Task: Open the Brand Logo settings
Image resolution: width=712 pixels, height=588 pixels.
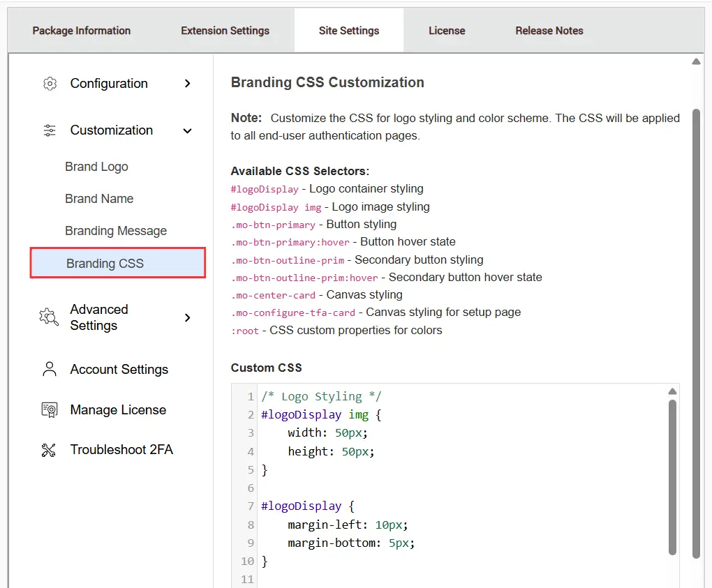Action: tap(96, 167)
